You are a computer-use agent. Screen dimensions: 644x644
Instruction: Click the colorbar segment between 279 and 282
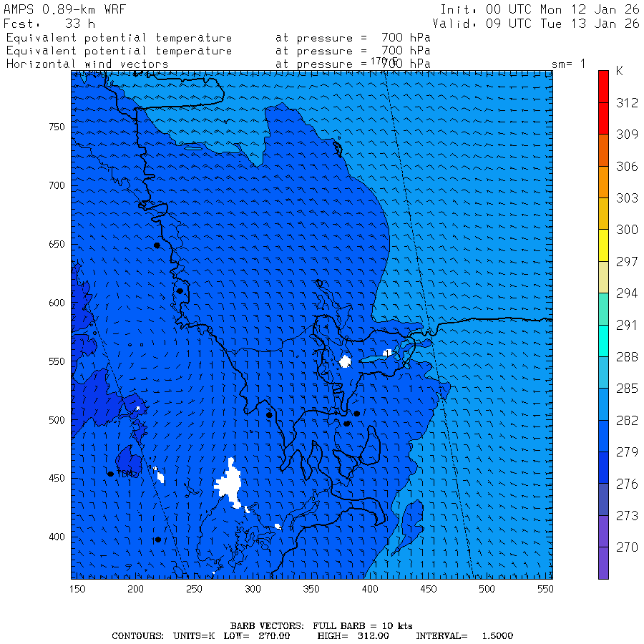pyautogui.click(x=603, y=436)
